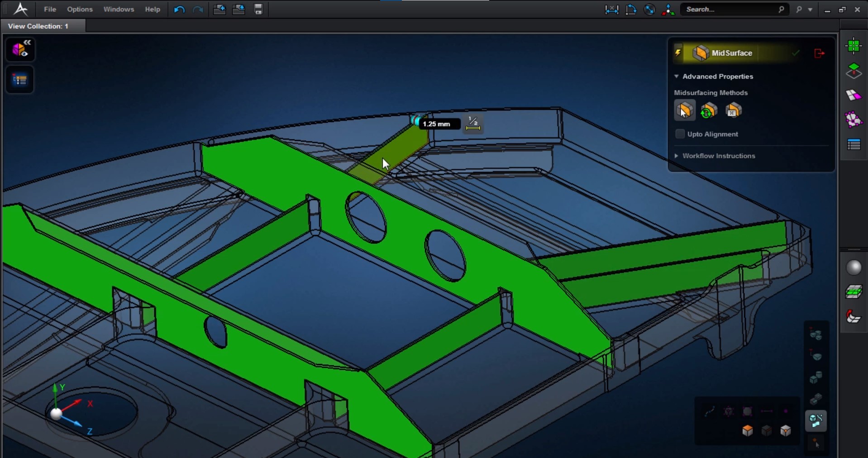Exit the MidSurface tool via red arrow
This screenshot has height=458, width=868.
click(819, 53)
